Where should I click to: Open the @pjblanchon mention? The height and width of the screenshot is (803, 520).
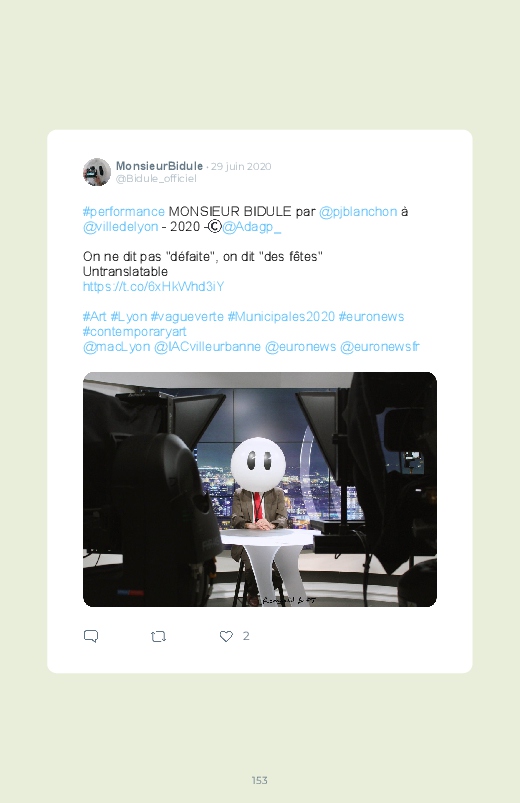358,212
